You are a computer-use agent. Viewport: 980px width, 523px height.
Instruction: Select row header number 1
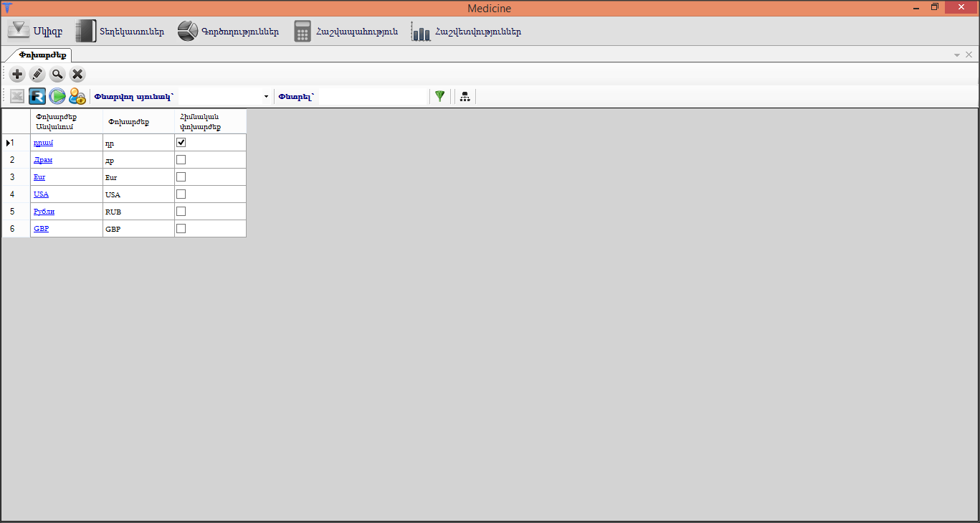[x=16, y=143]
